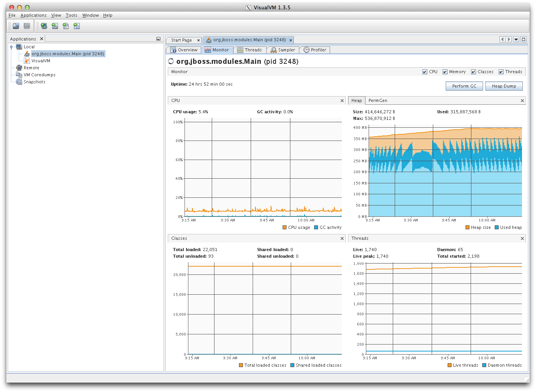Open the Applications menu
The height and width of the screenshot is (392, 536).
pos(33,16)
